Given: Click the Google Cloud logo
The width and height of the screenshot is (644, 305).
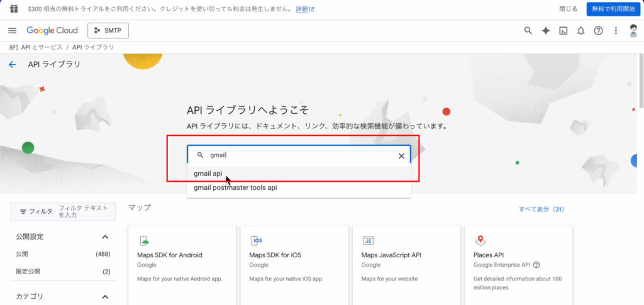Looking at the screenshot, I should (52, 31).
